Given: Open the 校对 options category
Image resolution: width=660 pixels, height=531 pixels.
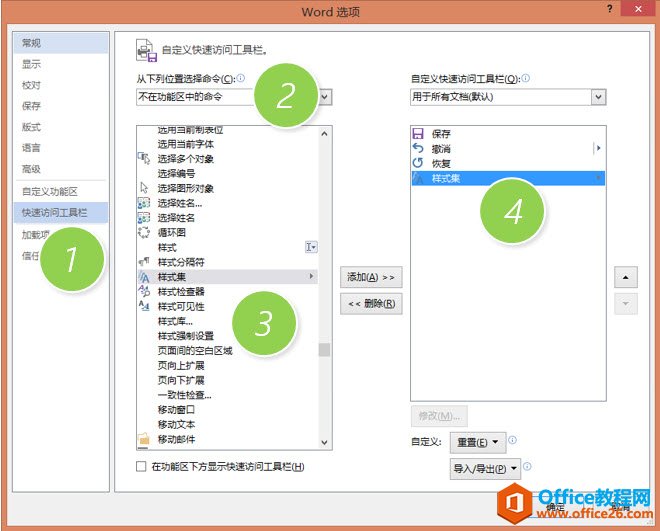Looking at the screenshot, I should click(x=61, y=85).
